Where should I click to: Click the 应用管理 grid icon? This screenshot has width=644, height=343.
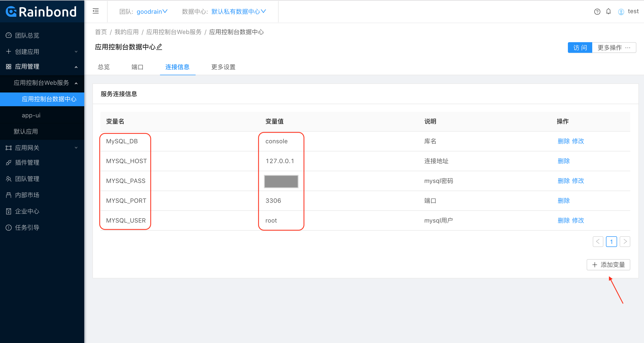click(x=9, y=67)
